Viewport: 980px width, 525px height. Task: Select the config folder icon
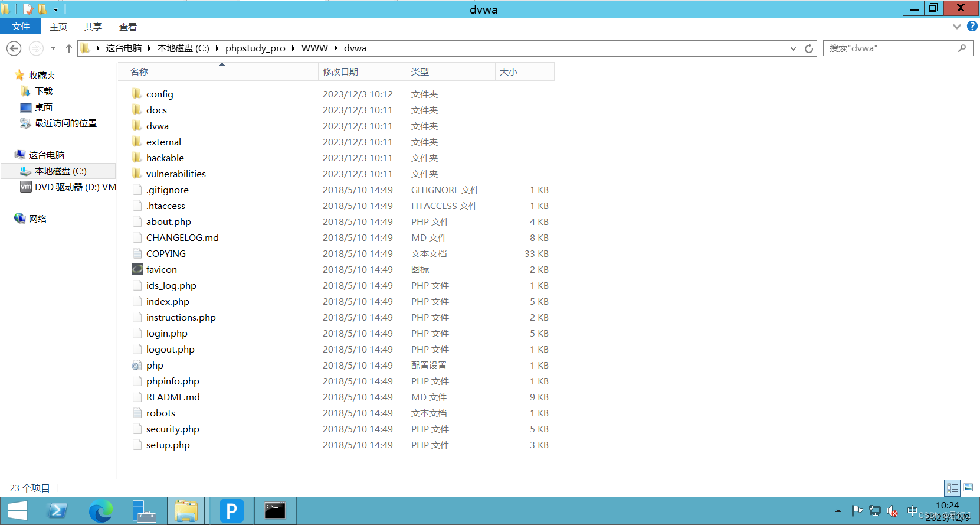click(x=137, y=94)
